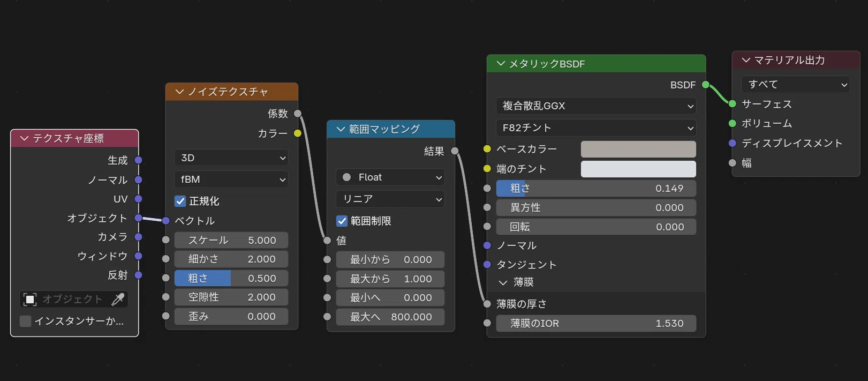Click the ノーマル output socket of テクスチャ座標
The image size is (868, 381).
click(x=138, y=180)
